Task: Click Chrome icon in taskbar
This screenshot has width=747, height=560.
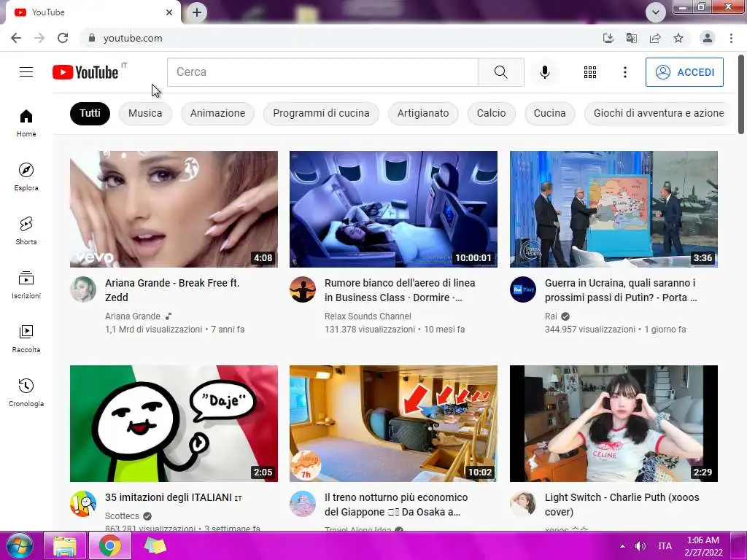Action: pyautogui.click(x=110, y=545)
